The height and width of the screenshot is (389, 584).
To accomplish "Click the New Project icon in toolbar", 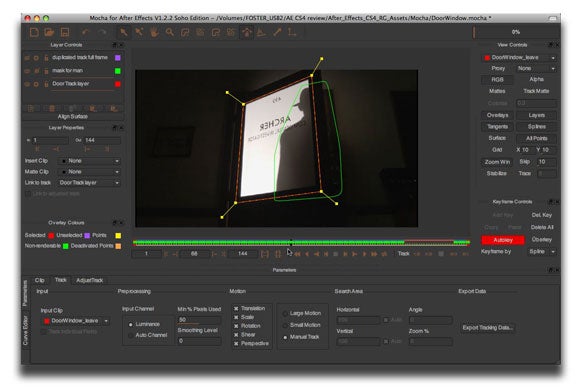I will tap(34, 32).
